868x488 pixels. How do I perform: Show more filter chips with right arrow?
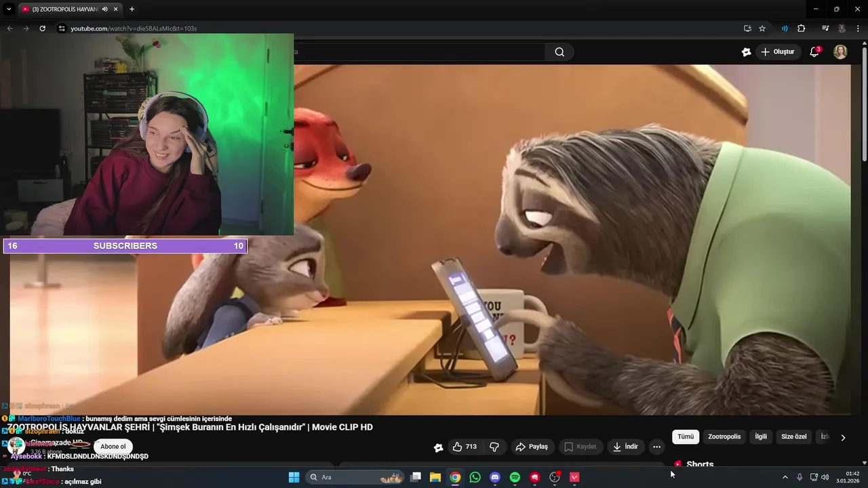[x=843, y=437]
